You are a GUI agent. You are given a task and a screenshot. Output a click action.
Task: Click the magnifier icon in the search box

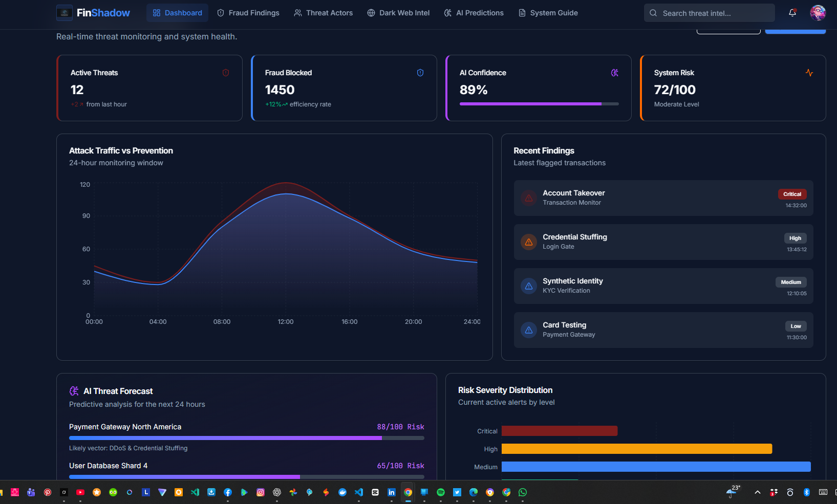pos(653,13)
